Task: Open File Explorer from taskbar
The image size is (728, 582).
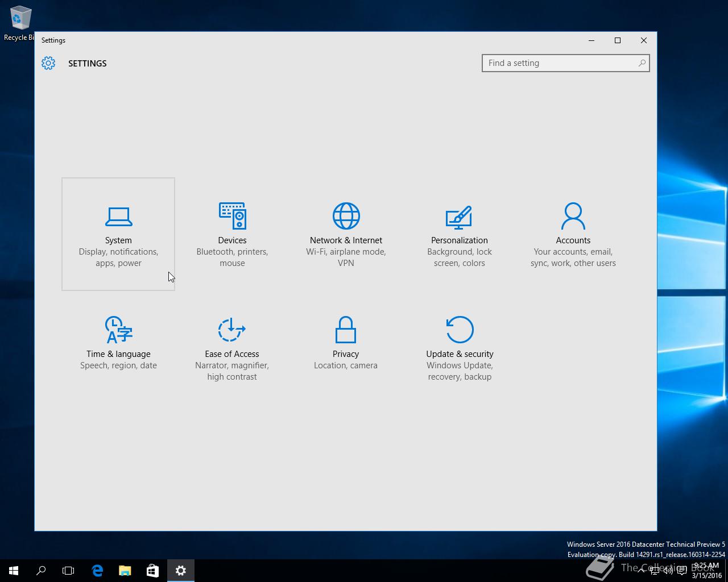Action: [125, 571]
